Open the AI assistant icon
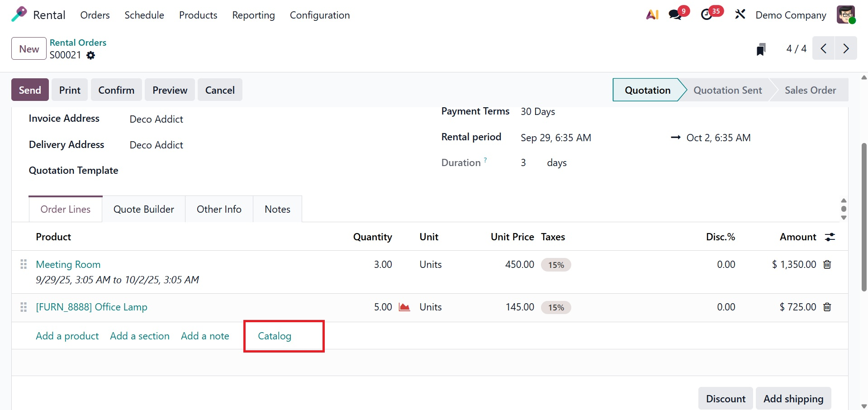The height and width of the screenshot is (410, 868). (x=652, y=15)
